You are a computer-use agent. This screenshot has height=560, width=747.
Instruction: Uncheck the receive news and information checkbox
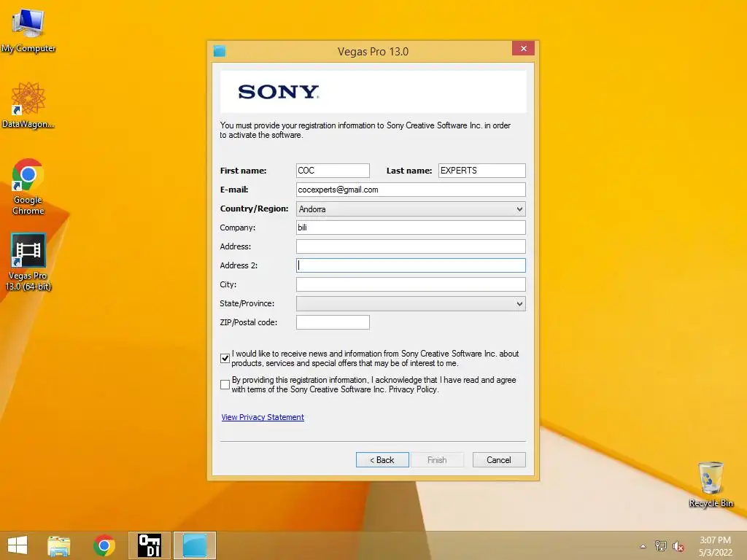(225, 358)
